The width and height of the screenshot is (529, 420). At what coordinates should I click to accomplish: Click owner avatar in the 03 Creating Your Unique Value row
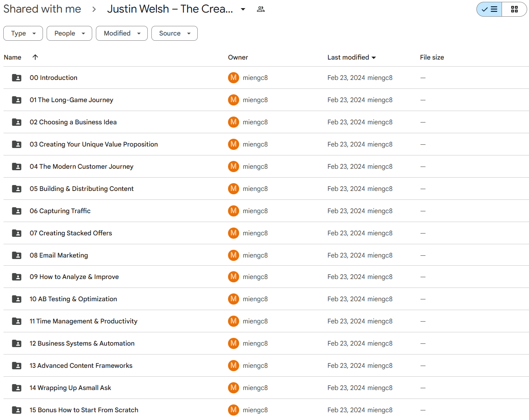coord(234,144)
